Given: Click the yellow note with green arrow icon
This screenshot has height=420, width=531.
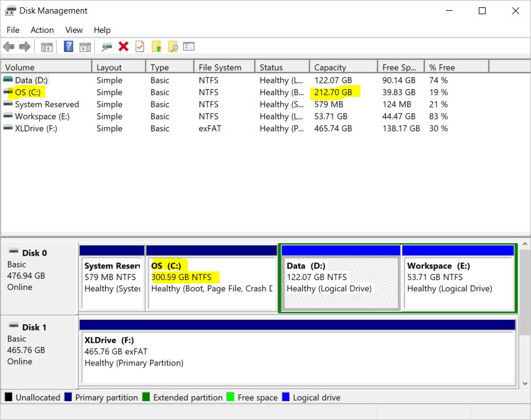Looking at the screenshot, I should 157,46.
